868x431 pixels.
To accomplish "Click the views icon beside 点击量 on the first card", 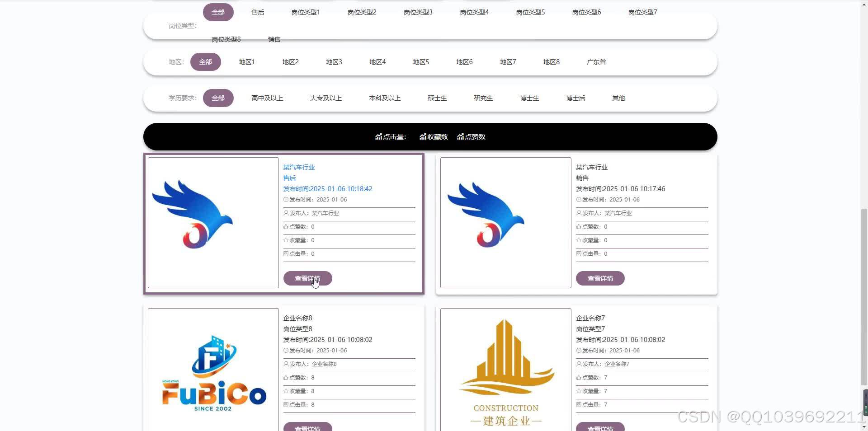I will [286, 253].
